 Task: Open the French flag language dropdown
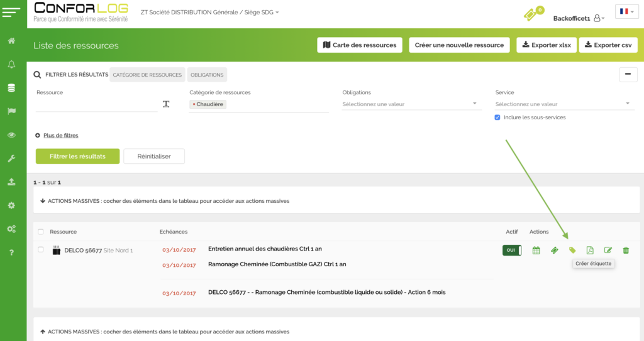tap(626, 12)
